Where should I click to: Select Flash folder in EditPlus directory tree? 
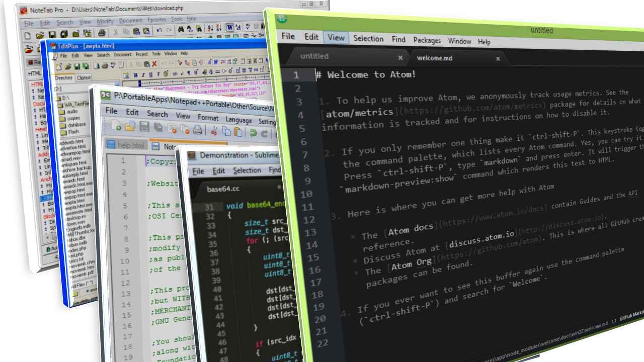click(x=73, y=132)
